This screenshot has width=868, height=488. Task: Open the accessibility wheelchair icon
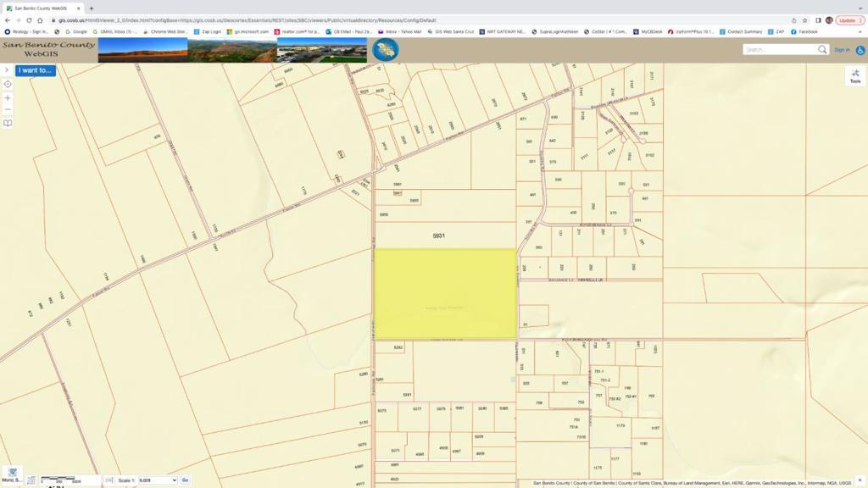pyautogui.click(x=860, y=50)
